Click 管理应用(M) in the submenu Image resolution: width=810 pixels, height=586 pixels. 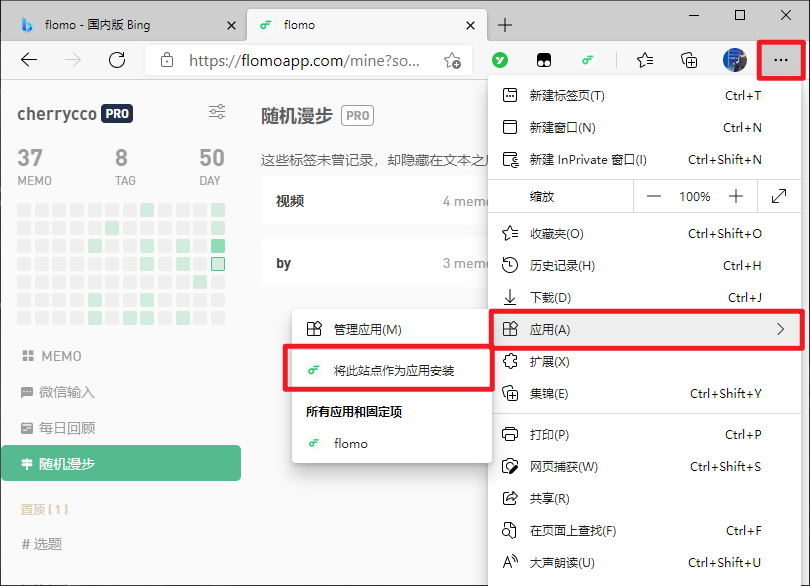click(x=392, y=329)
